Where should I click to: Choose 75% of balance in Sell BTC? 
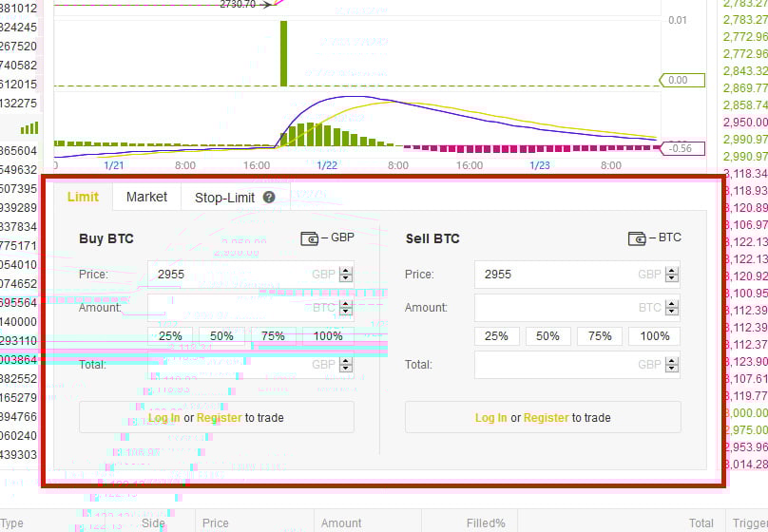click(600, 336)
